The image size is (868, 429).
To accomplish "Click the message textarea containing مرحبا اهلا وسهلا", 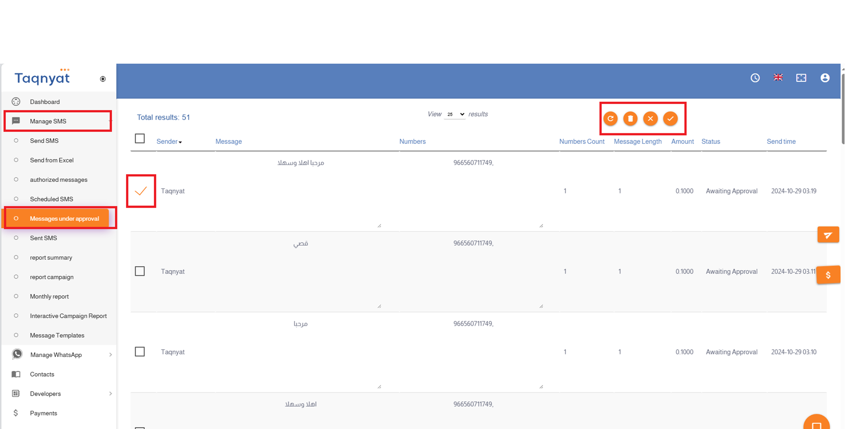I will coord(301,191).
